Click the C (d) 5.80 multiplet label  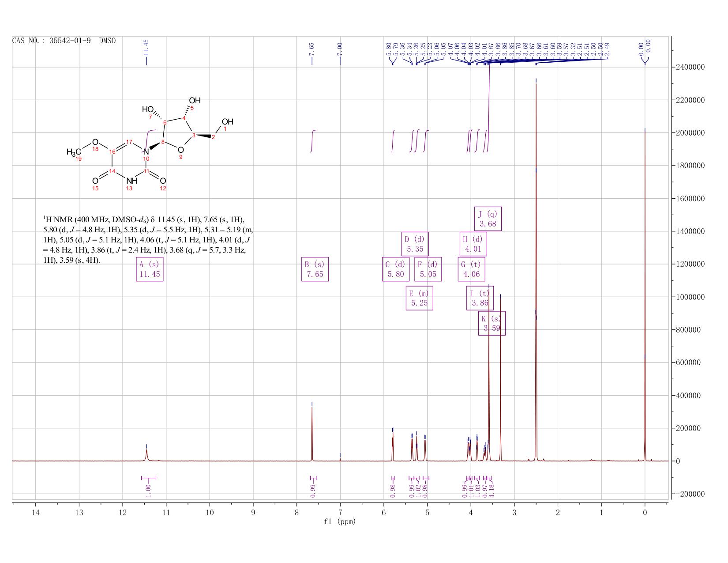pos(396,269)
